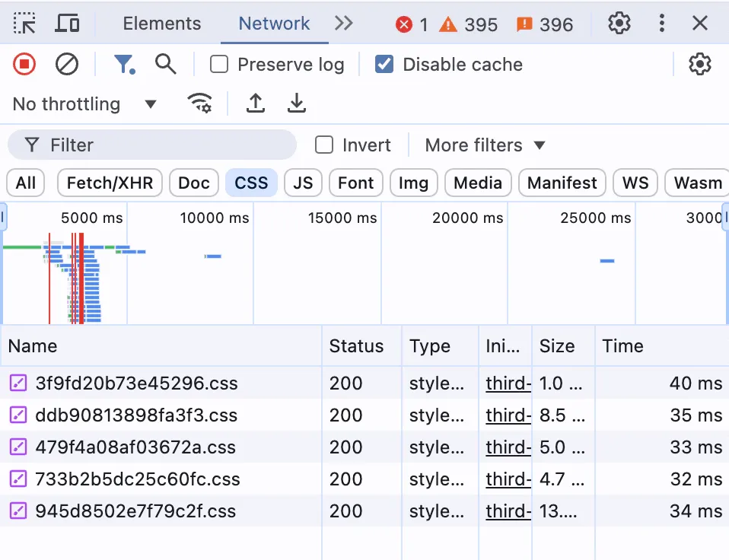
Task: Click the 5000 ms timeline mark
Action: pyautogui.click(x=91, y=218)
